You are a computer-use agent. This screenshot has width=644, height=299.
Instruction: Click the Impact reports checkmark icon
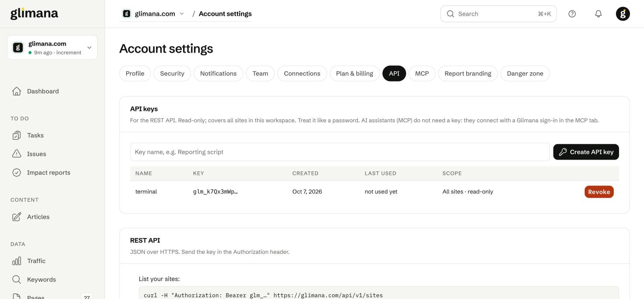(17, 173)
